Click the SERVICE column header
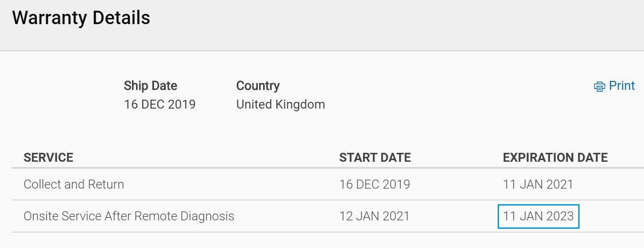This screenshot has width=644, height=248. coord(48,158)
